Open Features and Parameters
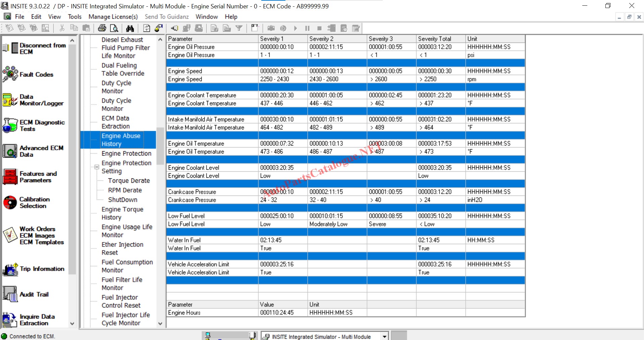The width and height of the screenshot is (644, 340). click(x=10, y=177)
